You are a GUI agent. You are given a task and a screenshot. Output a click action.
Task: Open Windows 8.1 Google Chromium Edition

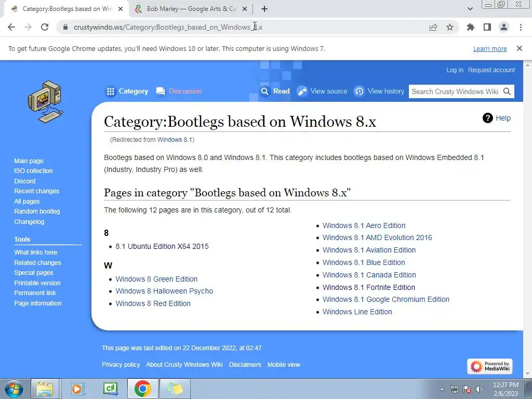click(x=386, y=299)
